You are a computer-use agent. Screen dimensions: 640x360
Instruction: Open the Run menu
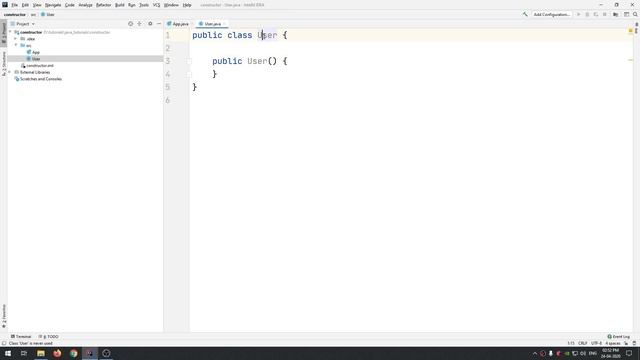(x=131, y=5)
